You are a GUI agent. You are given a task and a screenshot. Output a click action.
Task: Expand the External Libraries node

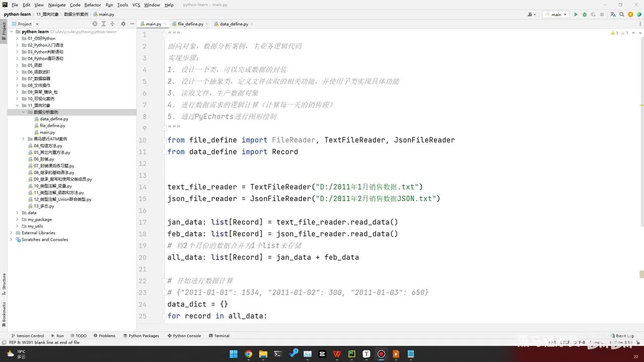pyautogui.click(x=11, y=233)
